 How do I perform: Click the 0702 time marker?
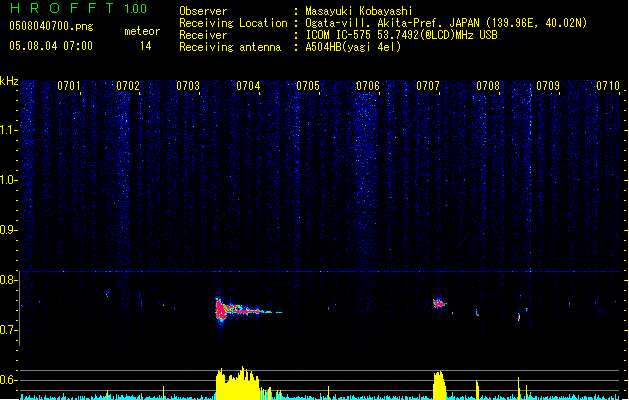click(128, 86)
